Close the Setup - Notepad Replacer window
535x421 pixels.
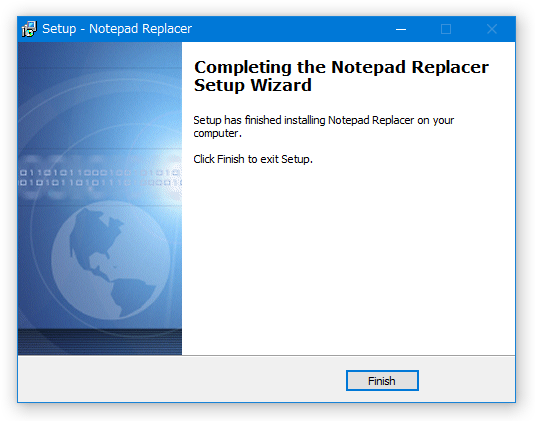click(492, 29)
